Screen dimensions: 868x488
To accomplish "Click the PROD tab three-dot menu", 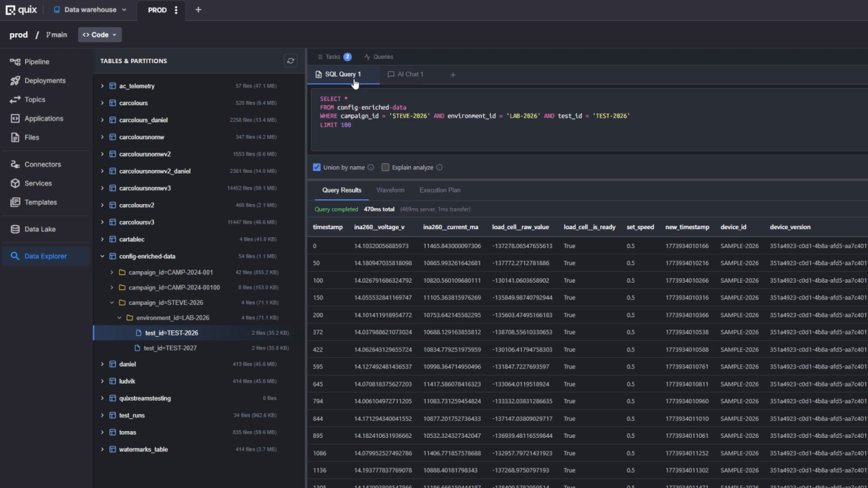I will pos(176,10).
